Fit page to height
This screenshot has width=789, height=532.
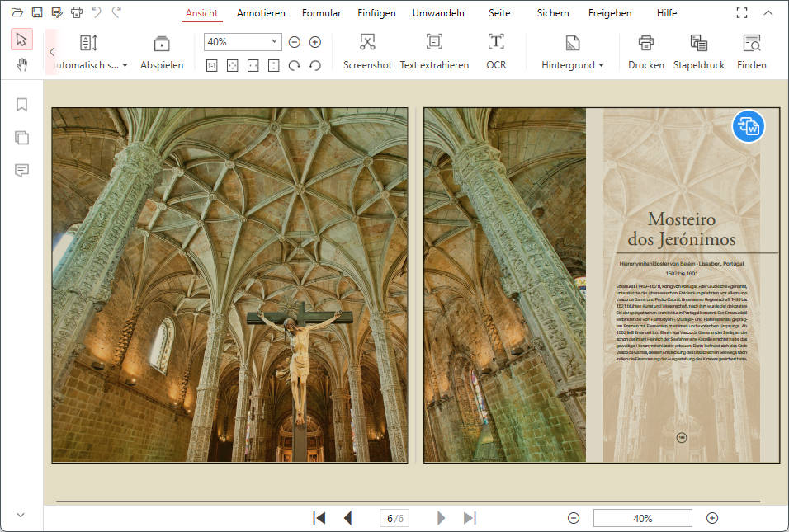[x=274, y=65]
